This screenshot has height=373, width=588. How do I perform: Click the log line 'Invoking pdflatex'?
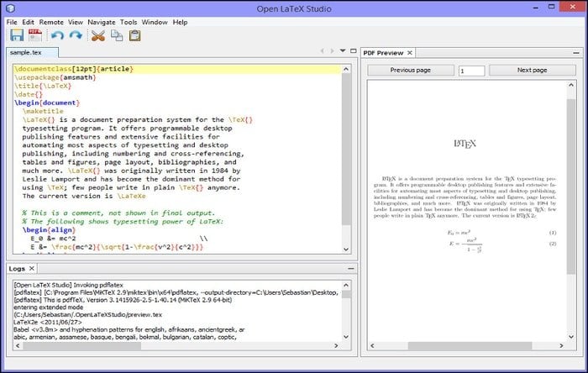click(68, 285)
